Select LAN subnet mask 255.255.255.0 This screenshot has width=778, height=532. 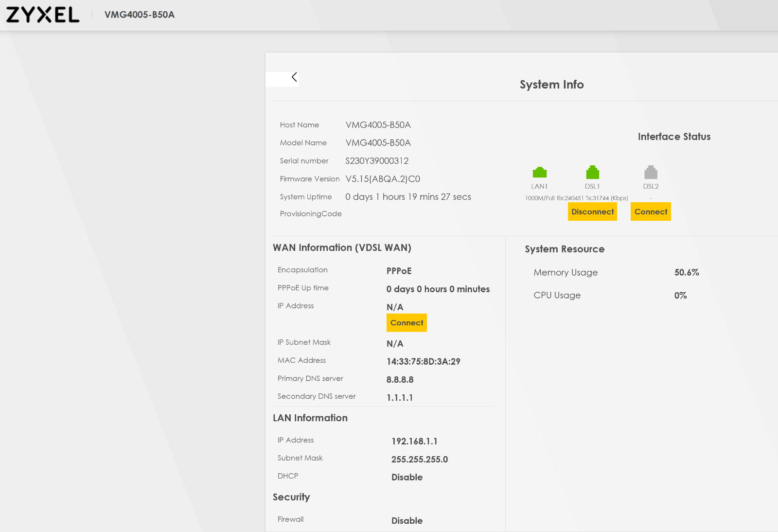[x=420, y=460]
